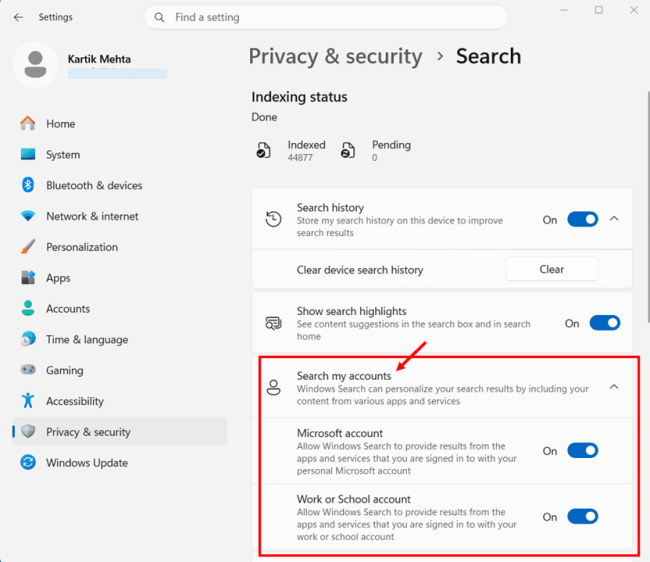Click the System monitor icon
Screen dimensions: 650x562
[x=28, y=154]
